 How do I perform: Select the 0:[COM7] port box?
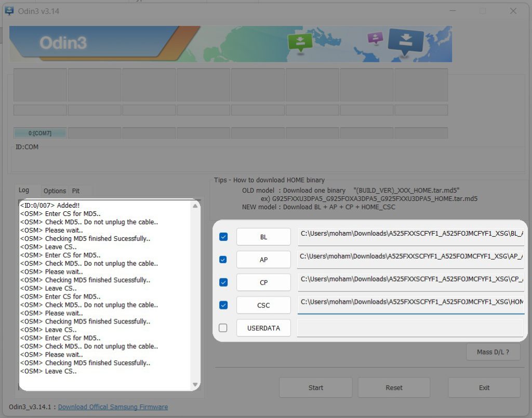click(x=40, y=133)
